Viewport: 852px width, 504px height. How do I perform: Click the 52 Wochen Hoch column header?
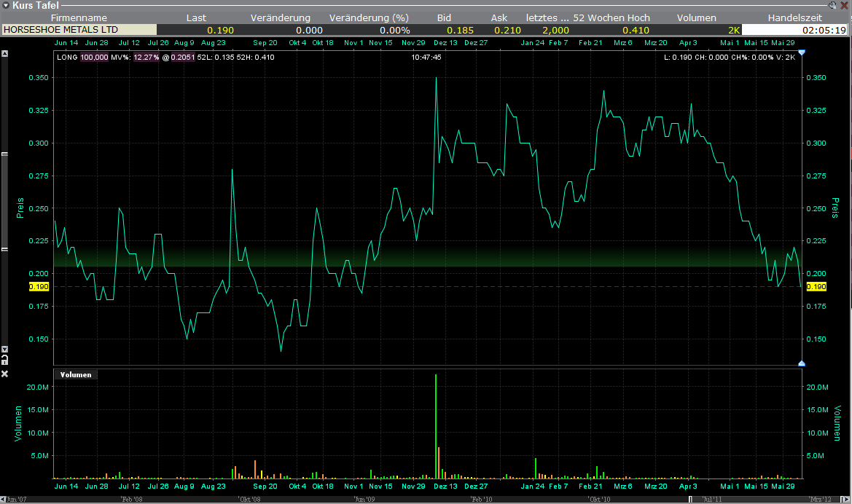click(611, 17)
